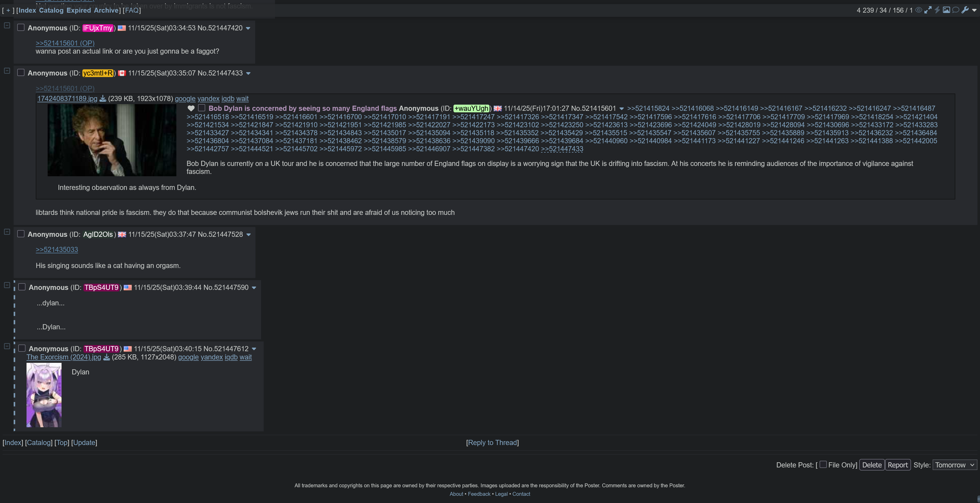Click the heart icon on quoted OP post
The height and width of the screenshot is (503, 980).
[x=191, y=108]
